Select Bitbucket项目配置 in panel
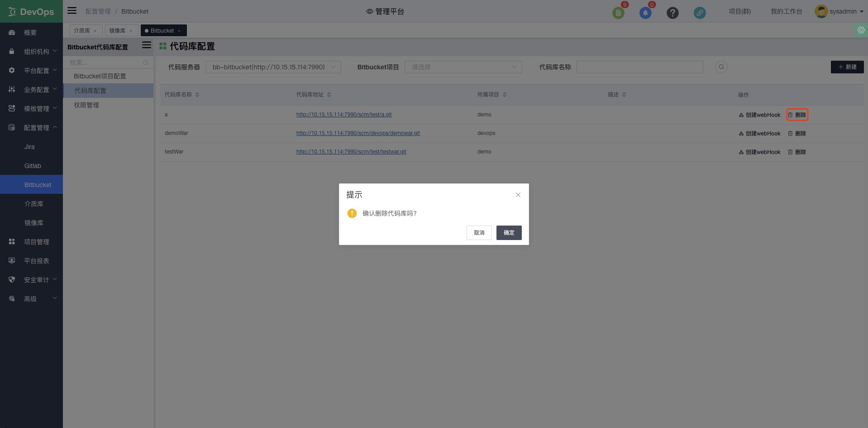Viewport: 868px width, 428px height. pos(108,76)
